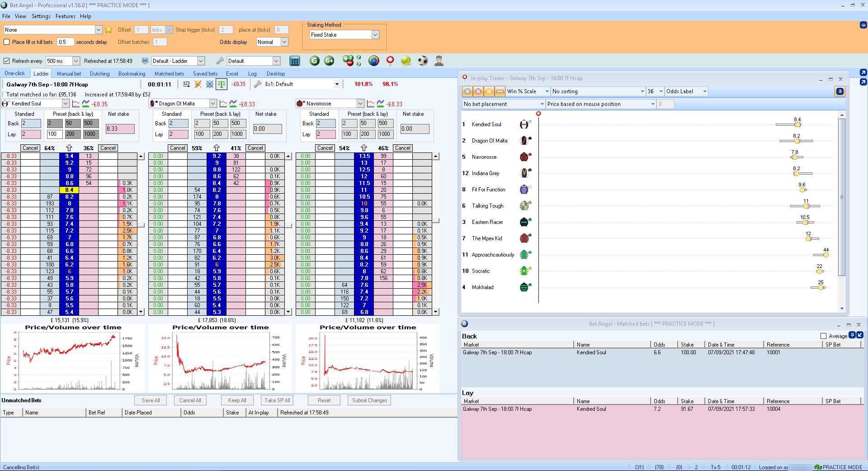Click Cancel All button
Screen dimensions: 868x471
pyautogui.click(x=190, y=400)
